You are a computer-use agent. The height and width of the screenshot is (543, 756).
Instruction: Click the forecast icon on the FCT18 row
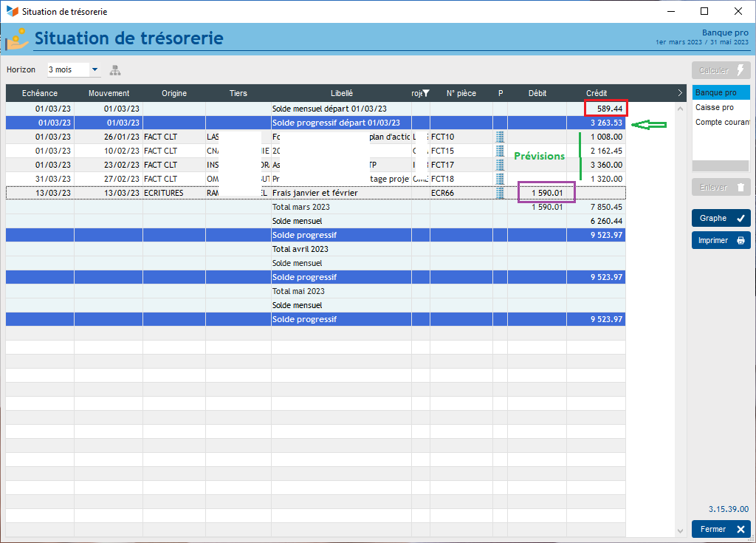click(500, 179)
